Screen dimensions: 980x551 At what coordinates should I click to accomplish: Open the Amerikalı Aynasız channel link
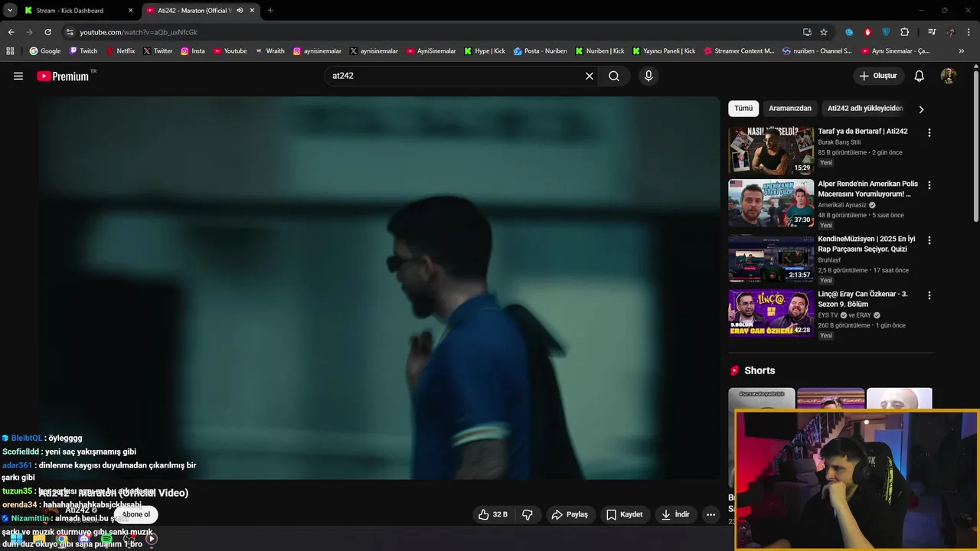tap(842, 205)
